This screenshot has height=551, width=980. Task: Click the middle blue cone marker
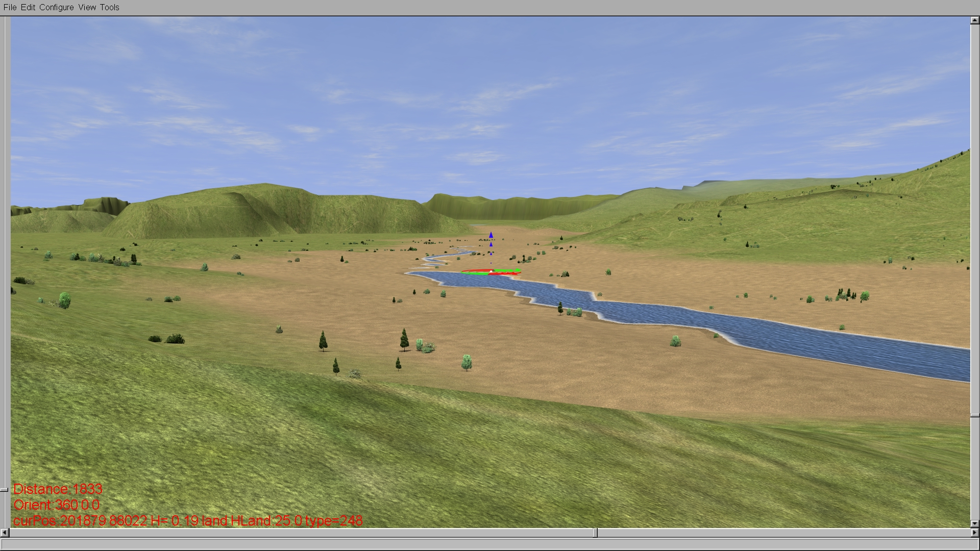tap(491, 244)
